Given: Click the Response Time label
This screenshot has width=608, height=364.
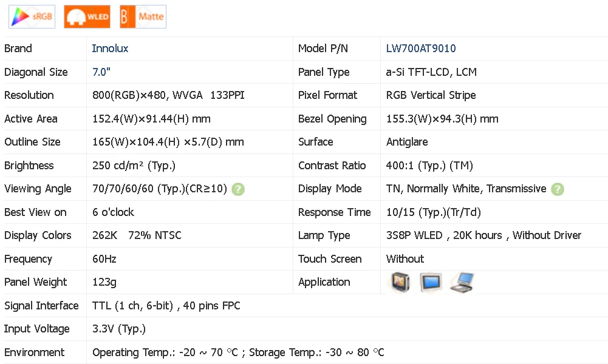Looking at the screenshot, I should click(334, 212).
